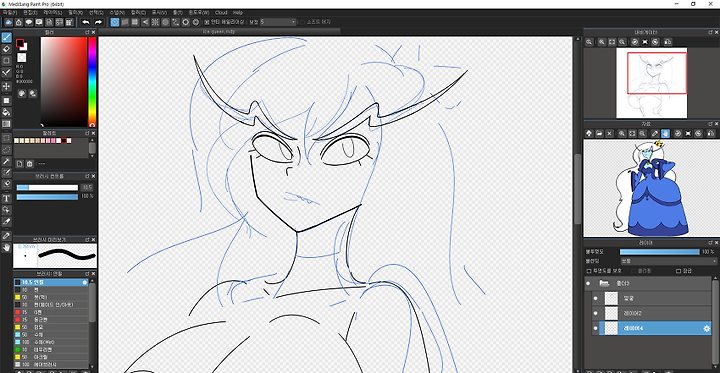The image size is (720, 373).
Task: Collapse the layer folder via its folder icon
Action: click(x=604, y=283)
